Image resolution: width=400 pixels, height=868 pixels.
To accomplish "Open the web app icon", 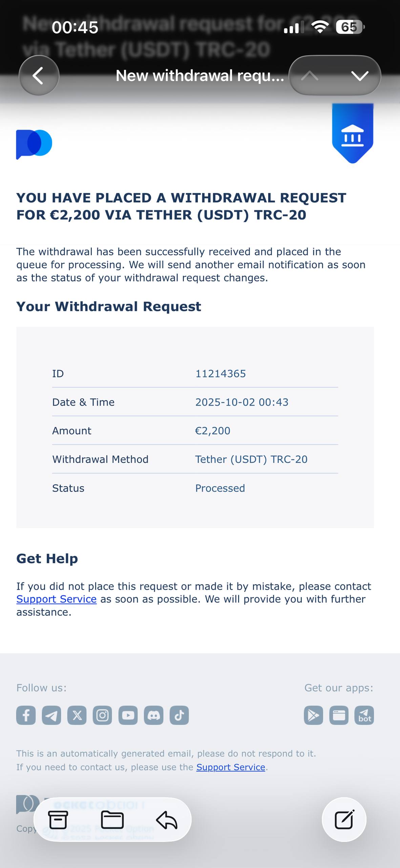I will [x=339, y=715].
